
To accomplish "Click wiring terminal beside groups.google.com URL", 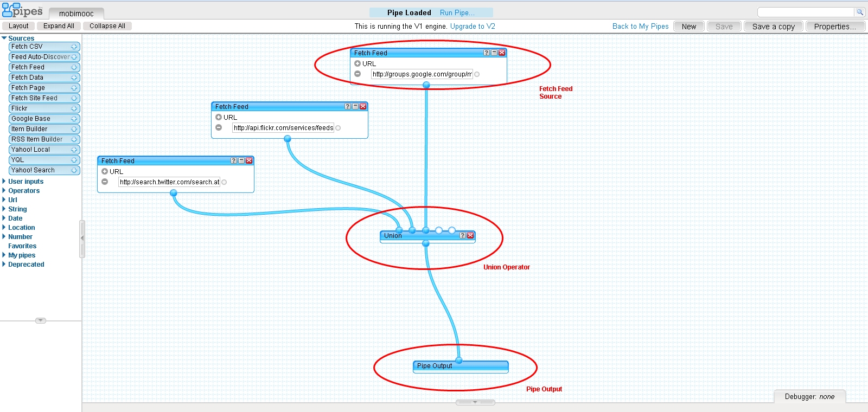I will pyautogui.click(x=477, y=74).
